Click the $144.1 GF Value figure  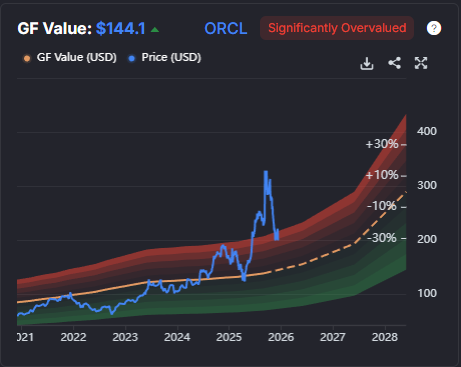click(x=121, y=29)
